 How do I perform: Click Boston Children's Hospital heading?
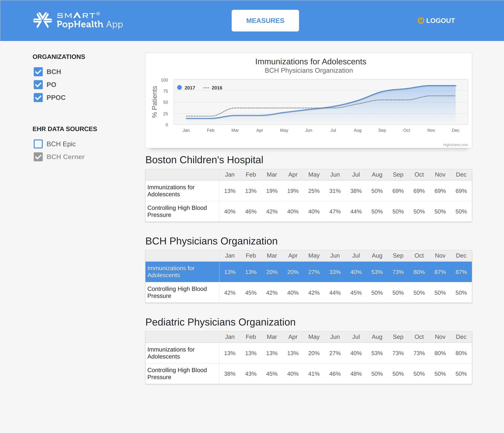tap(204, 160)
